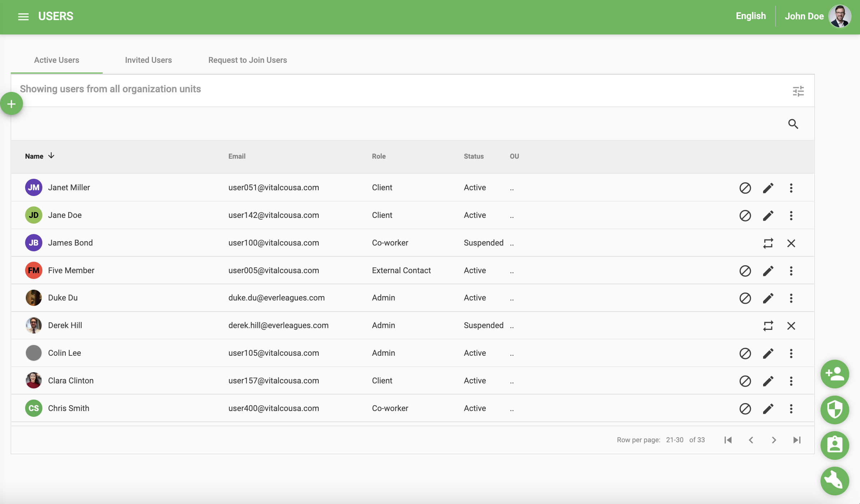Screen dimensions: 860x504
Task: Click the green plus button
Action: pos(11,103)
